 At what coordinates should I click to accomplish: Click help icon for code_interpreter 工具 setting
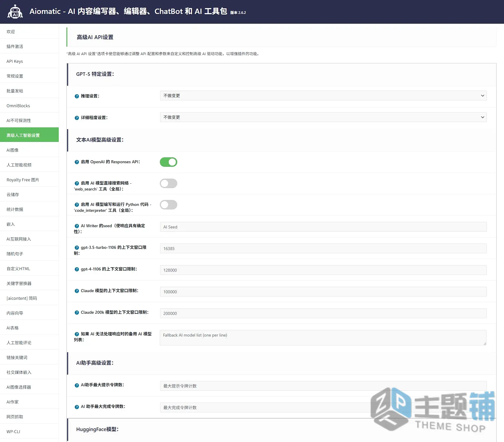pyautogui.click(x=77, y=205)
